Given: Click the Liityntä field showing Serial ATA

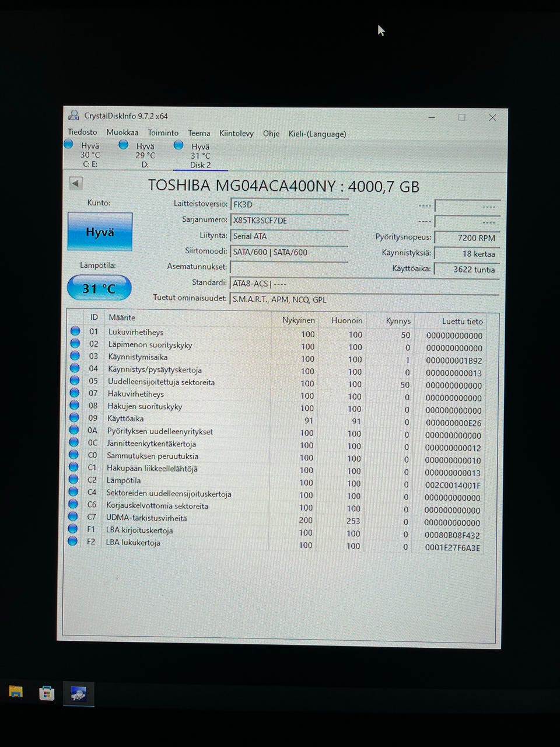Looking at the screenshot, I should pyautogui.click(x=289, y=236).
